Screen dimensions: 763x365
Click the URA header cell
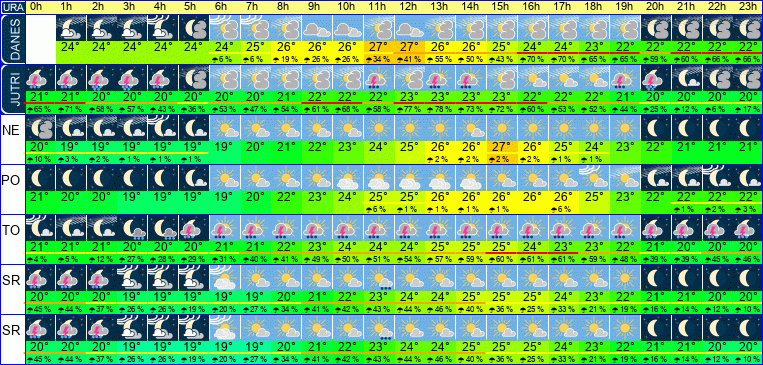pyautogui.click(x=12, y=7)
